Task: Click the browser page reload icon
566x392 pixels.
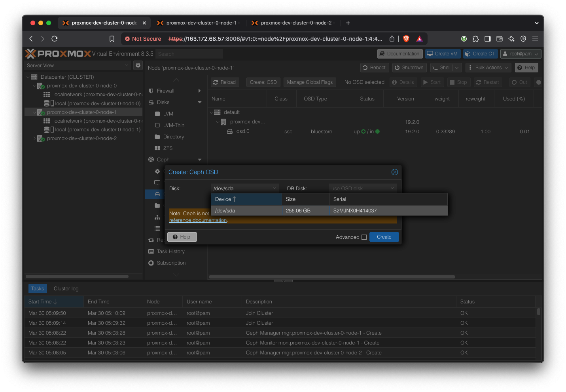Action: 55,39
